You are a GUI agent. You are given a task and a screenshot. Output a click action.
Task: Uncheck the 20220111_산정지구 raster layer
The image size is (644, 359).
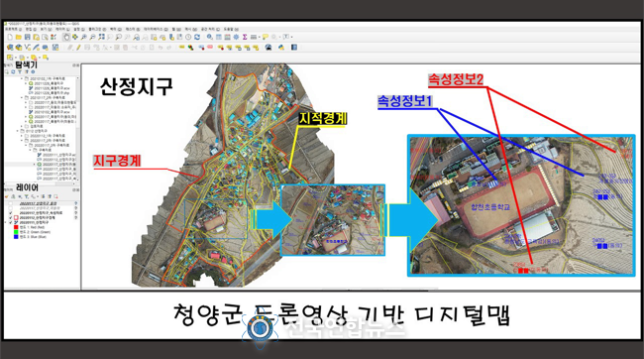pyautogui.click(x=10, y=222)
